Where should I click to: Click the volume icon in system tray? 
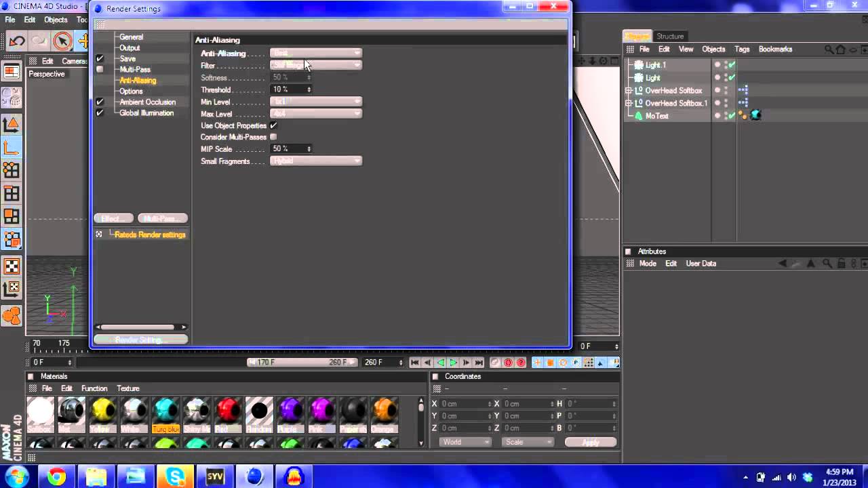click(791, 477)
